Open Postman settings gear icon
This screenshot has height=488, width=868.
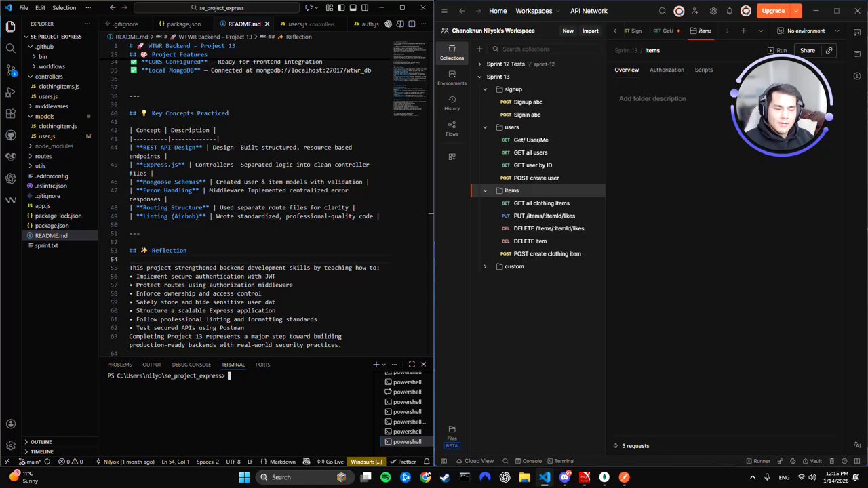713,11
